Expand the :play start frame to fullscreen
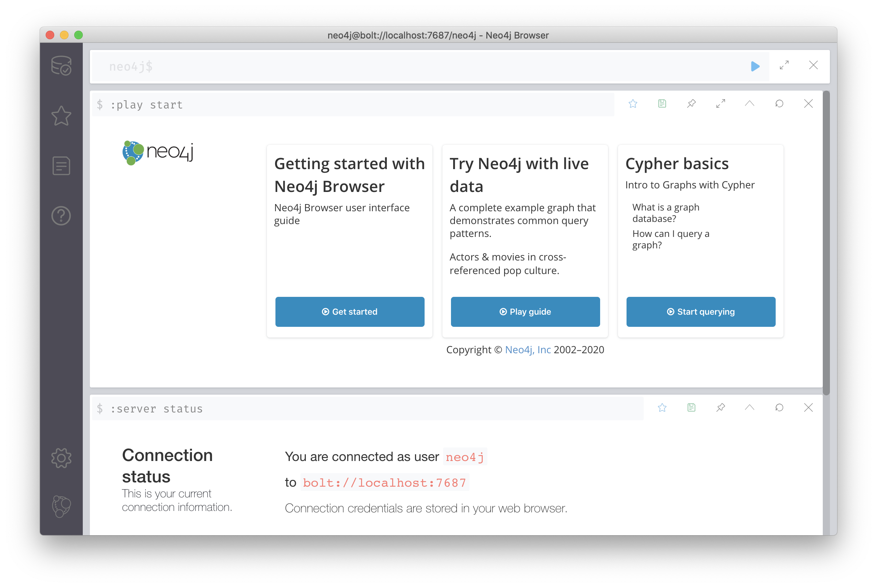This screenshot has width=877, height=588. [x=720, y=104]
